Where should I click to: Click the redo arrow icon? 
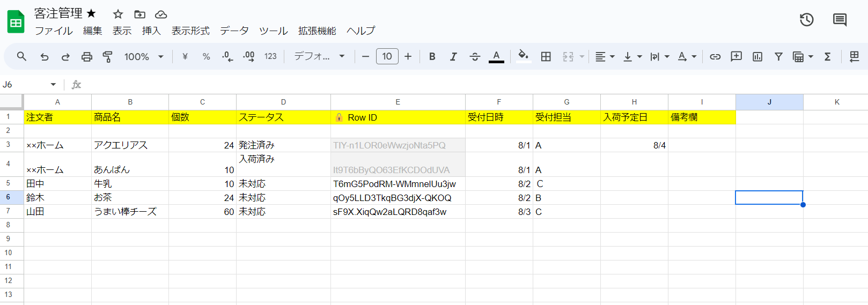[x=65, y=56]
